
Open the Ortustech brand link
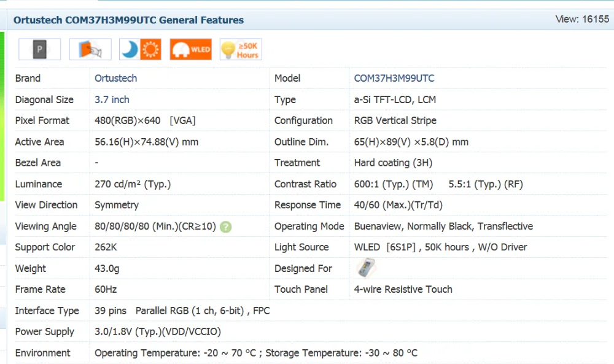pyautogui.click(x=116, y=79)
